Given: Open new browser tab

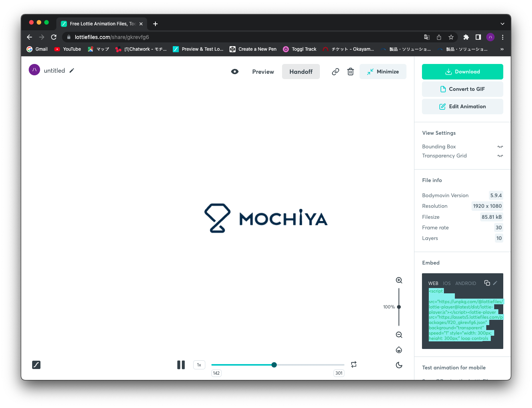Looking at the screenshot, I should (x=155, y=24).
